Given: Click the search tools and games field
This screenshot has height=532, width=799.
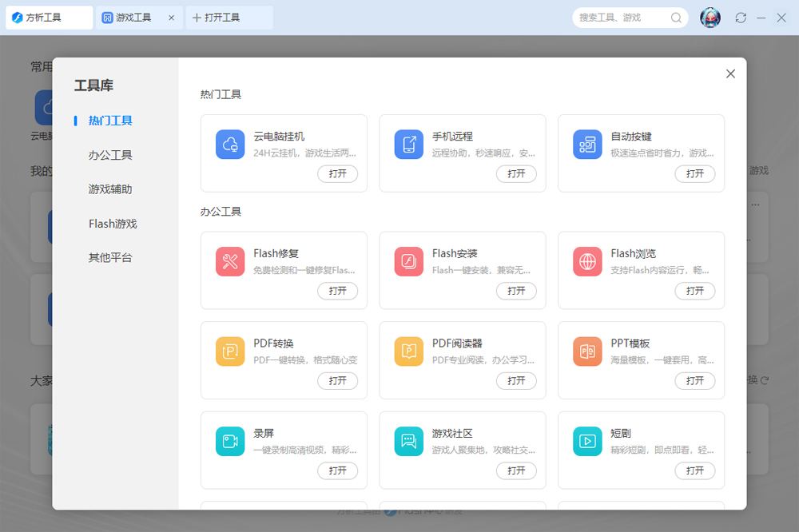Looking at the screenshot, I should [x=620, y=18].
